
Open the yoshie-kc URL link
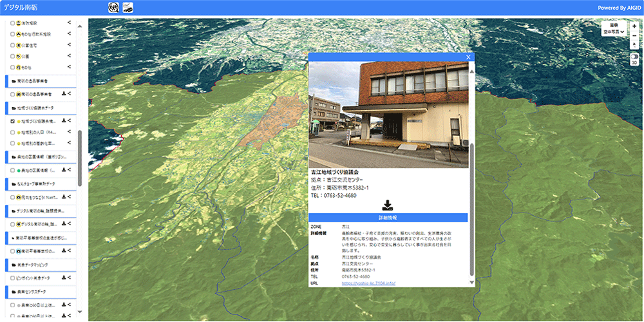(x=368, y=283)
